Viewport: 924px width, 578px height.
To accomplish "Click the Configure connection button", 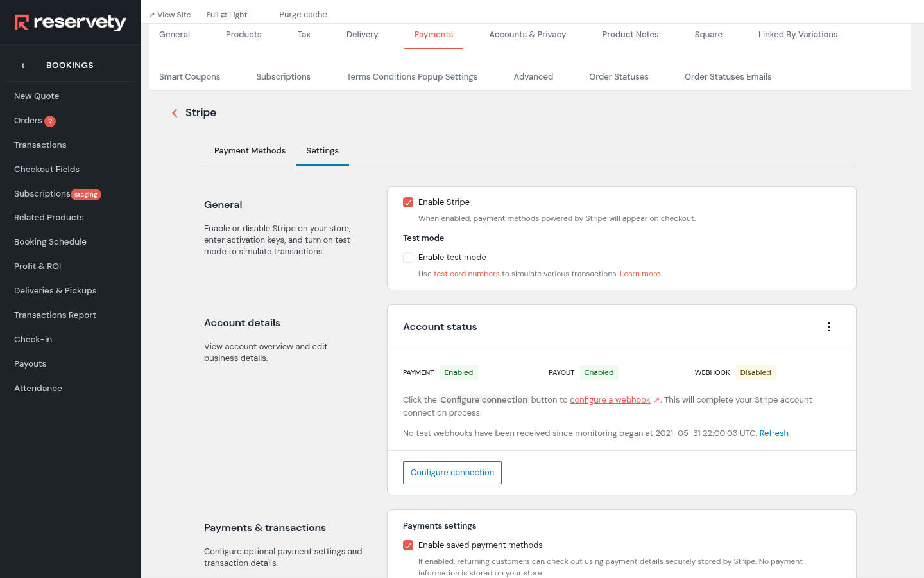I will [x=452, y=473].
